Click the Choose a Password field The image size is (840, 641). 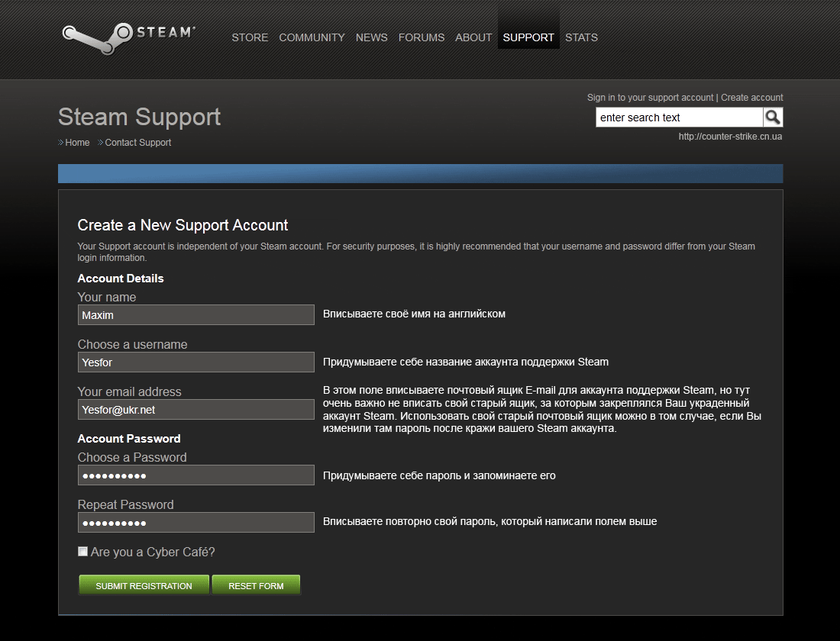pyautogui.click(x=196, y=475)
